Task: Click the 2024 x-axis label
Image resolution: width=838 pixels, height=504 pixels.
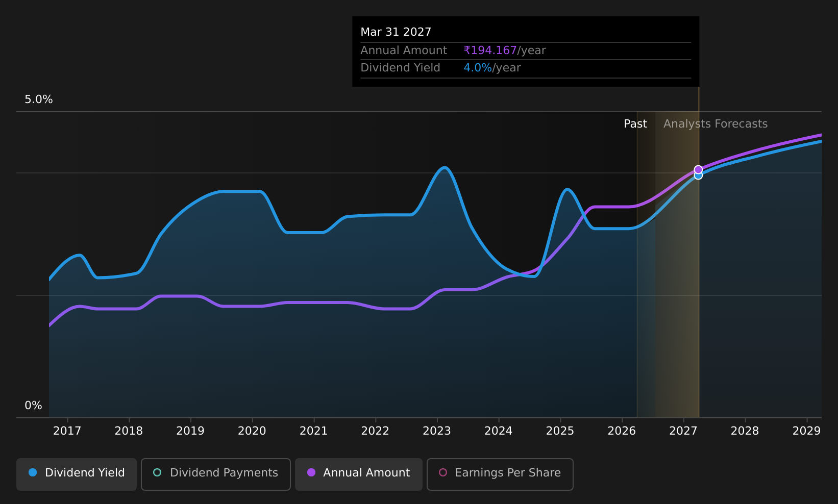Action: [499, 431]
